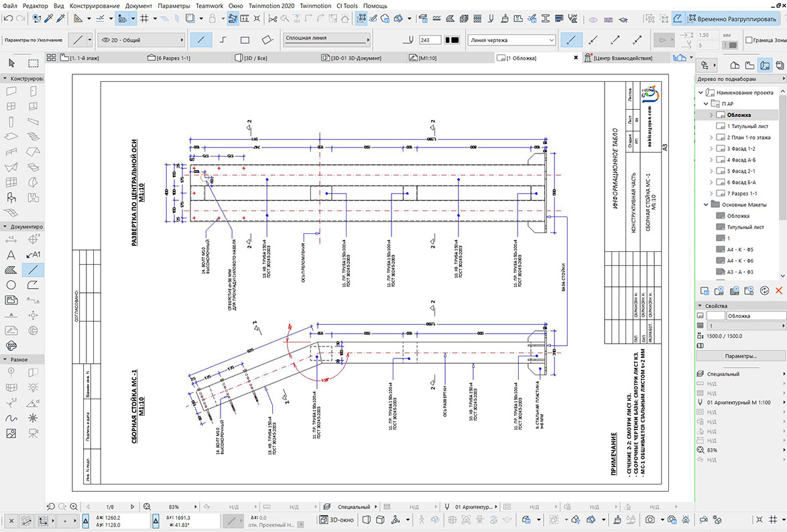Open the Twinmotion 2020 menu
This screenshot has height=532, width=787.
(x=271, y=5)
